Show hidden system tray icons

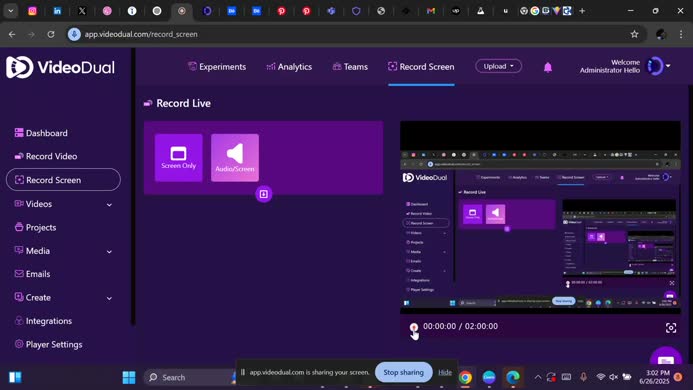[537, 377]
